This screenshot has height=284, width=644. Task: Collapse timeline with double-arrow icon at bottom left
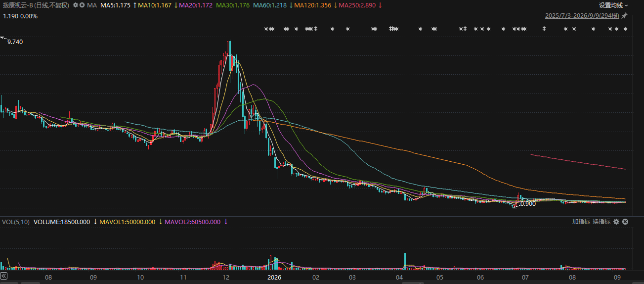tap(3, 276)
